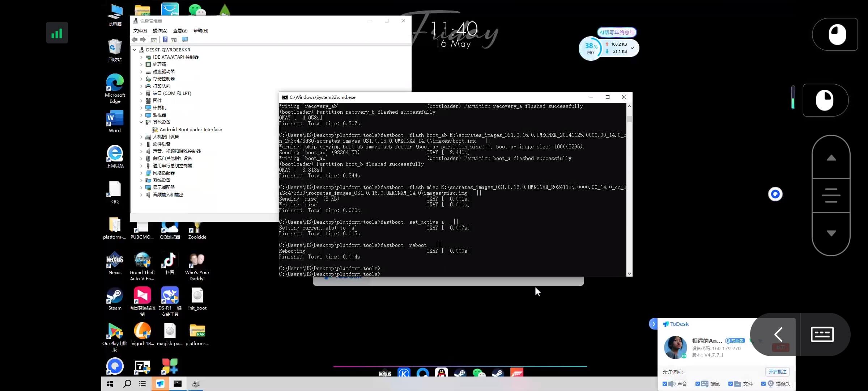This screenshot has height=391, width=868.
Task: Collapse the 其他设备 tree node
Action: 141,122
